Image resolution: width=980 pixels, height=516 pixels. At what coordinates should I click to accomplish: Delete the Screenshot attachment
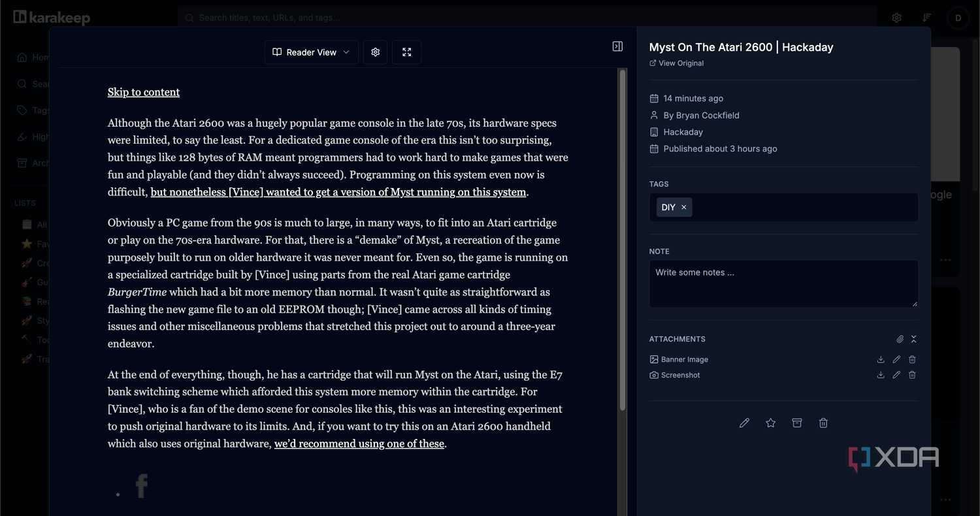point(912,375)
